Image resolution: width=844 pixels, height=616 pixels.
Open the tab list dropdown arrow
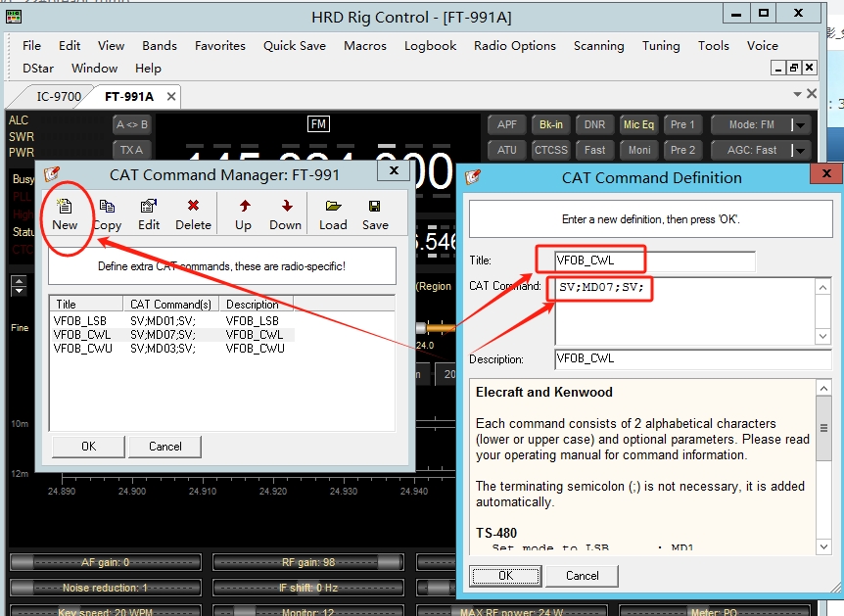click(797, 94)
